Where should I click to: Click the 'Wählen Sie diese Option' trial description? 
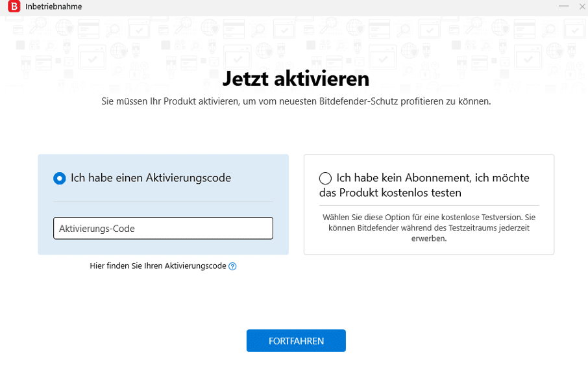pos(429,228)
